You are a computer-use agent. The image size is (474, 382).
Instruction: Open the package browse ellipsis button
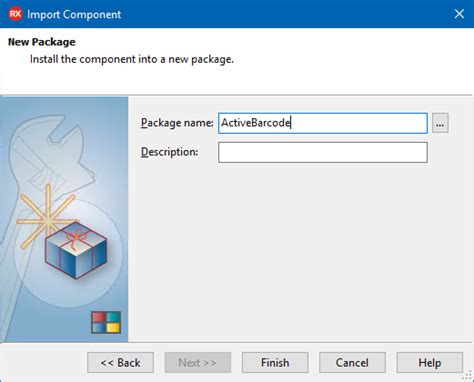[x=440, y=123]
